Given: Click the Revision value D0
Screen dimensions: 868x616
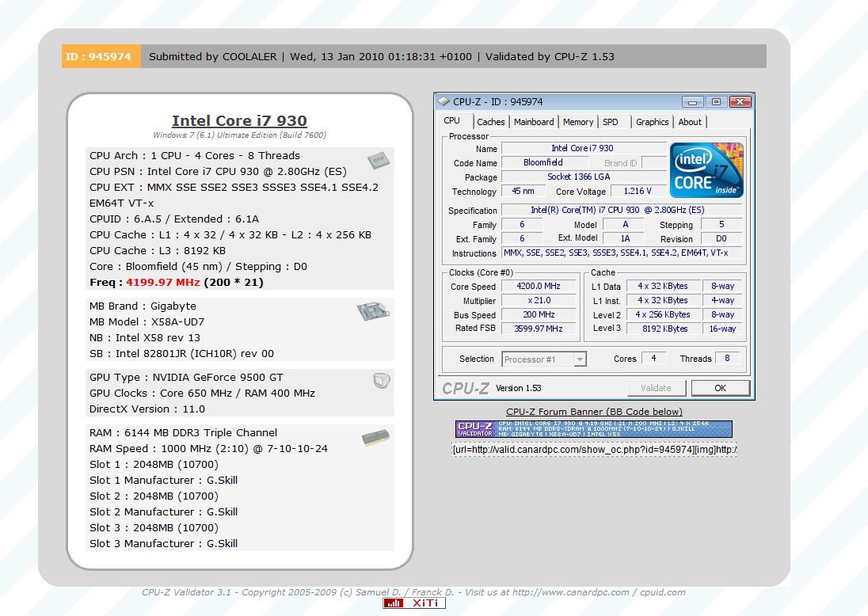Looking at the screenshot, I should pyautogui.click(x=721, y=238).
